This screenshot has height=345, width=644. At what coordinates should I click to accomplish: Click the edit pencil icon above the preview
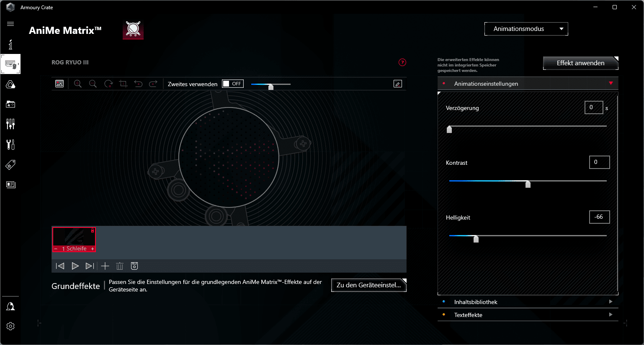point(398,84)
